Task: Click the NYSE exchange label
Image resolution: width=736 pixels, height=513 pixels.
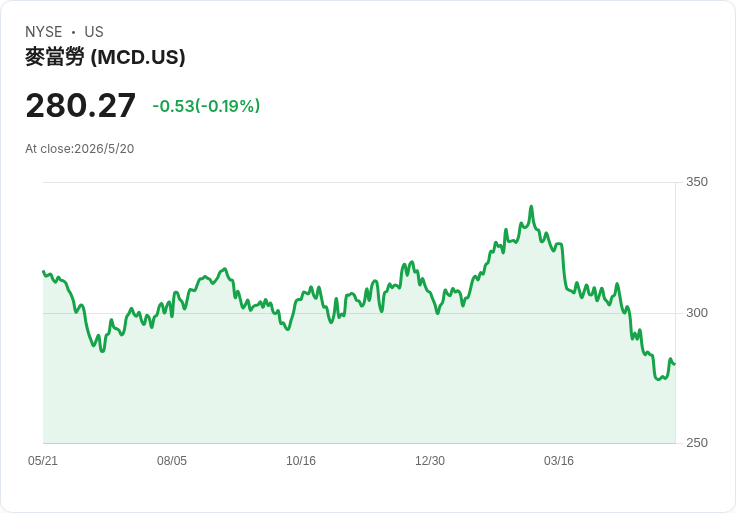Action: click(x=44, y=32)
